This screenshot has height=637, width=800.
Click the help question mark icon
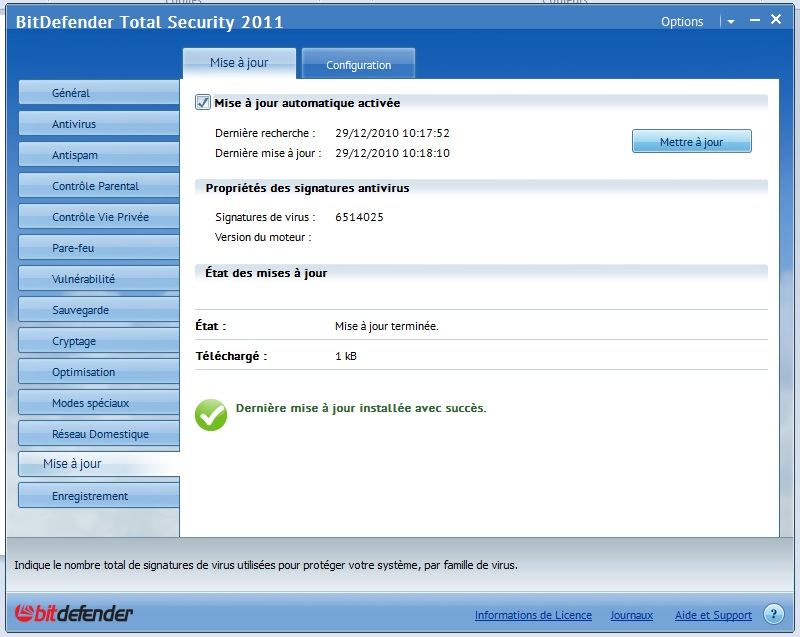coord(773,614)
